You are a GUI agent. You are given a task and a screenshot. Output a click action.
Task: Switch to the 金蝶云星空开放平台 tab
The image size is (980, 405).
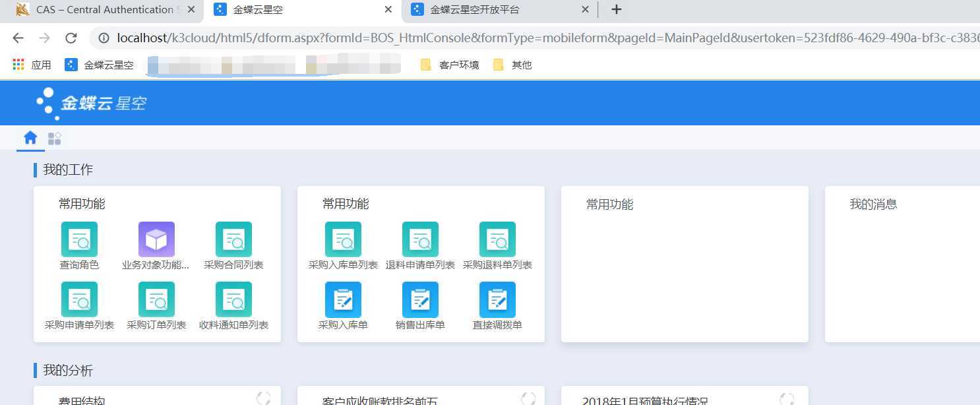point(499,10)
